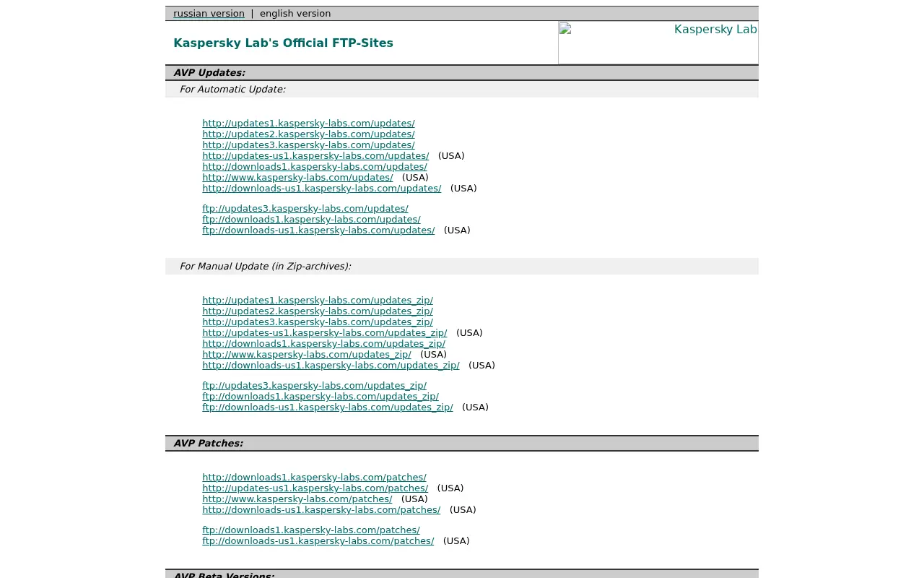The image size is (924, 578).
Task: Open the Kaspersky Lab logo image
Action: (658, 43)
